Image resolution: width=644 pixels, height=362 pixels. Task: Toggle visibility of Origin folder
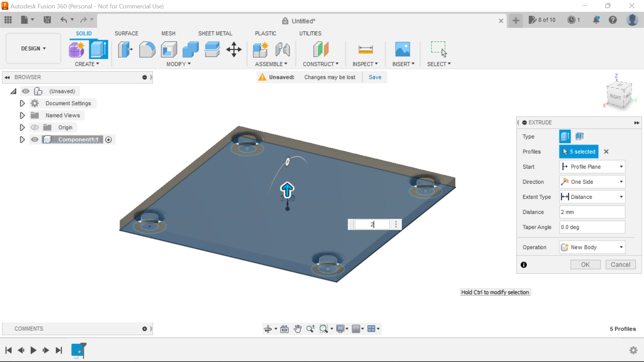[34, 127]
